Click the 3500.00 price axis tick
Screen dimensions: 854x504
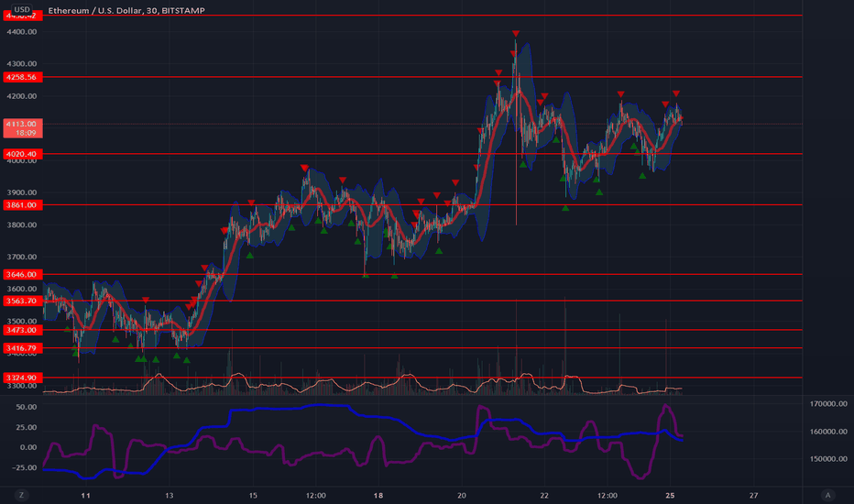[x=22, y=321]
